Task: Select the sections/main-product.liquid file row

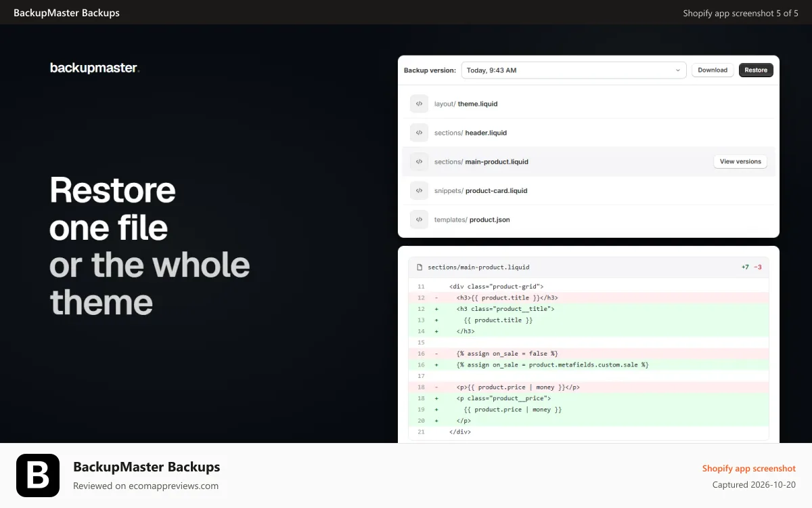Action: coord(589,162)
